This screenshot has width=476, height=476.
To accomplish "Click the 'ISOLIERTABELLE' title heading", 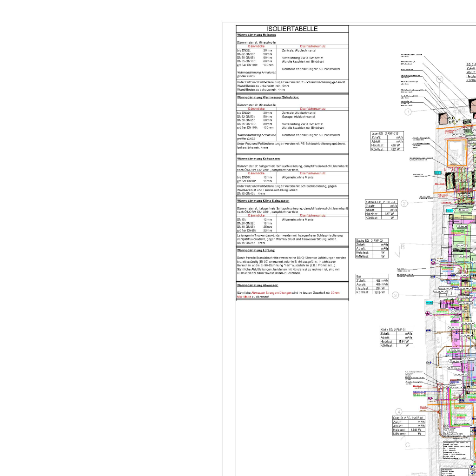I will (x=292, y=29).
